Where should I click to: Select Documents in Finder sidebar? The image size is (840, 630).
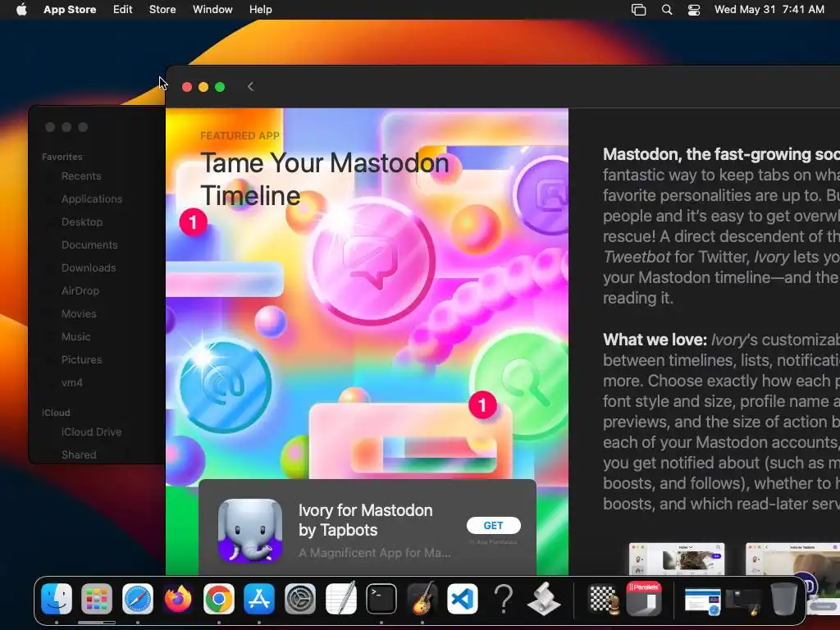pos(89,244)
